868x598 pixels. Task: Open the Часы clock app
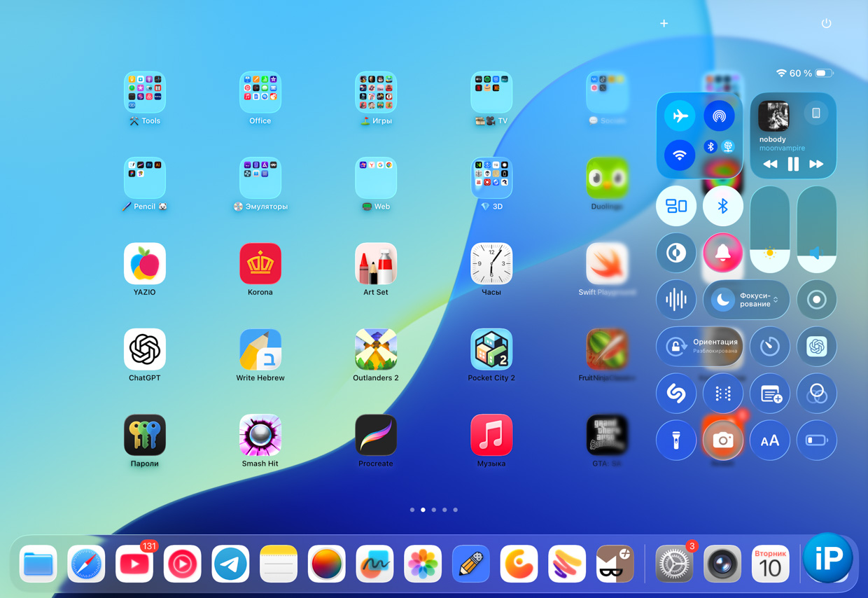491,263
